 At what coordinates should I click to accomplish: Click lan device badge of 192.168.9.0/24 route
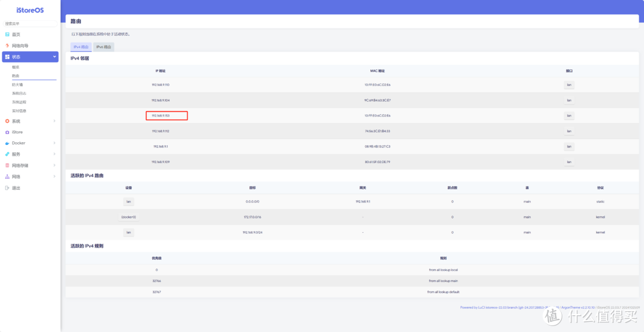129,232
